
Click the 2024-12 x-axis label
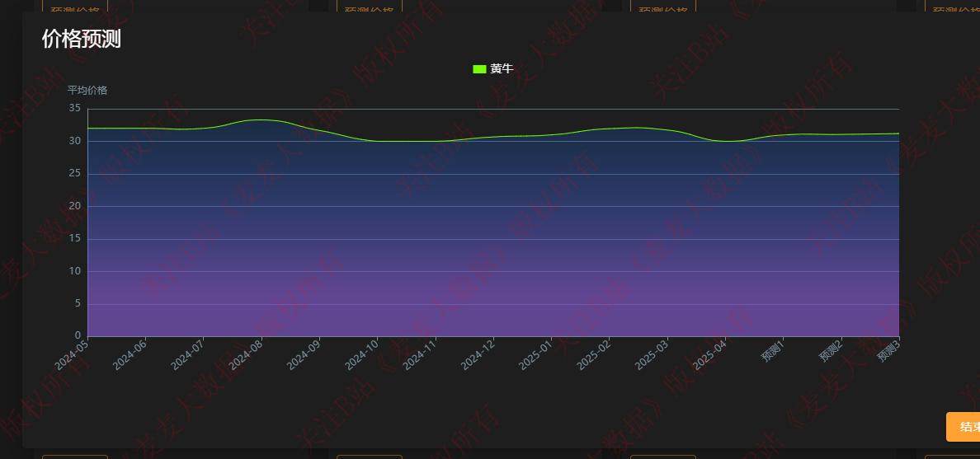478,354
